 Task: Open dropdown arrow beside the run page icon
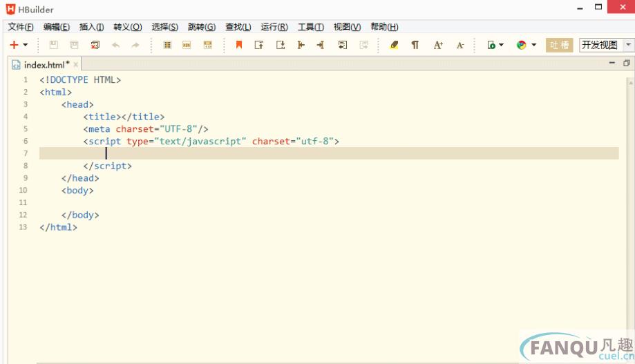tap(502, 45)
